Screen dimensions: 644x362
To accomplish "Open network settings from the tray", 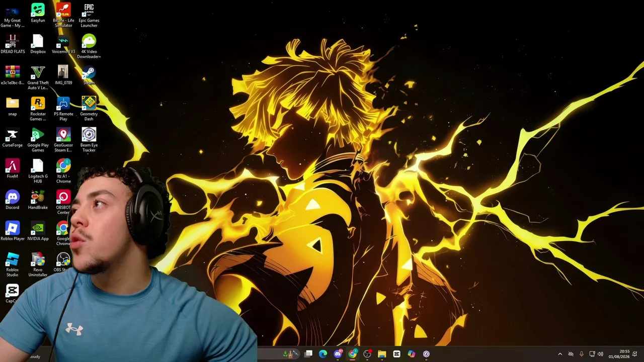I will [x=592, y=354].
